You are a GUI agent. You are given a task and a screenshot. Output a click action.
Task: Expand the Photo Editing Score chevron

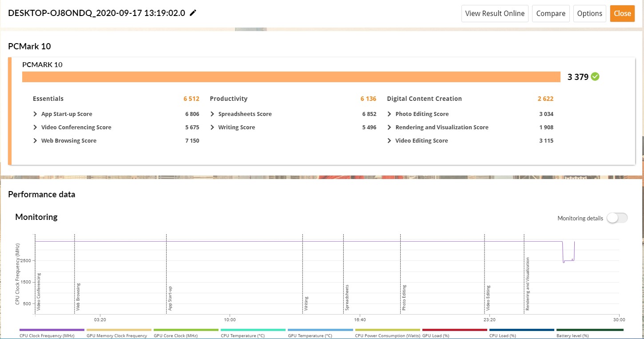tap(390, 114)
